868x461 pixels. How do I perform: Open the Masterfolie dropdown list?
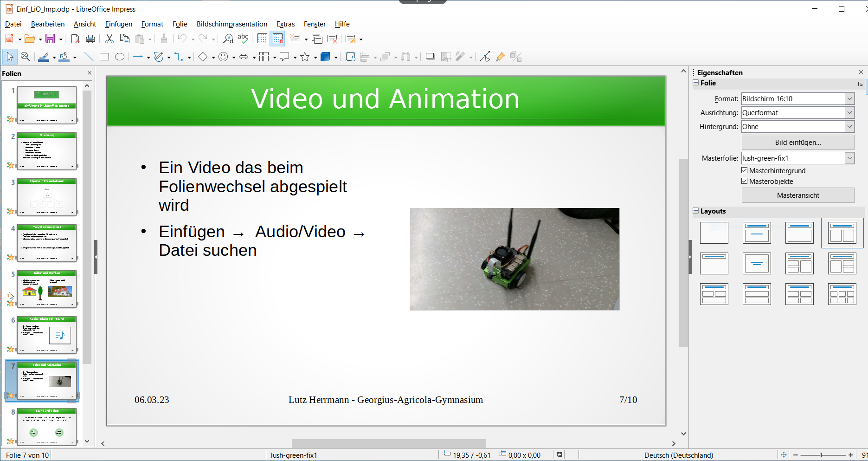tap(849, 158)
